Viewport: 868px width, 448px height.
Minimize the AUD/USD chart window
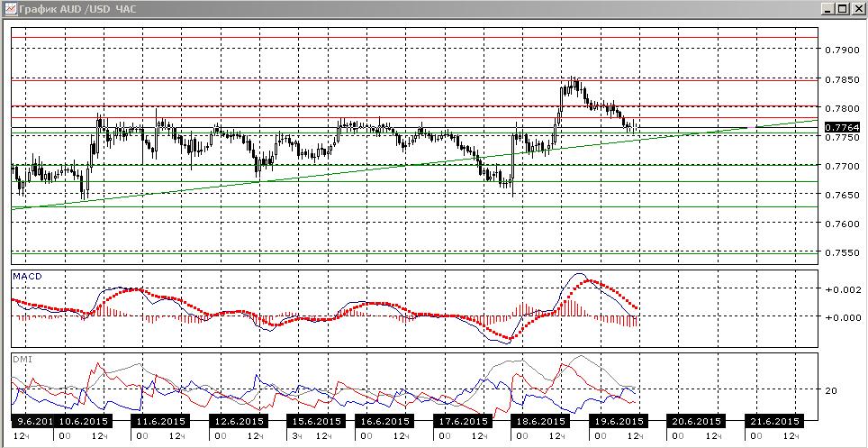tap(827, 8)
